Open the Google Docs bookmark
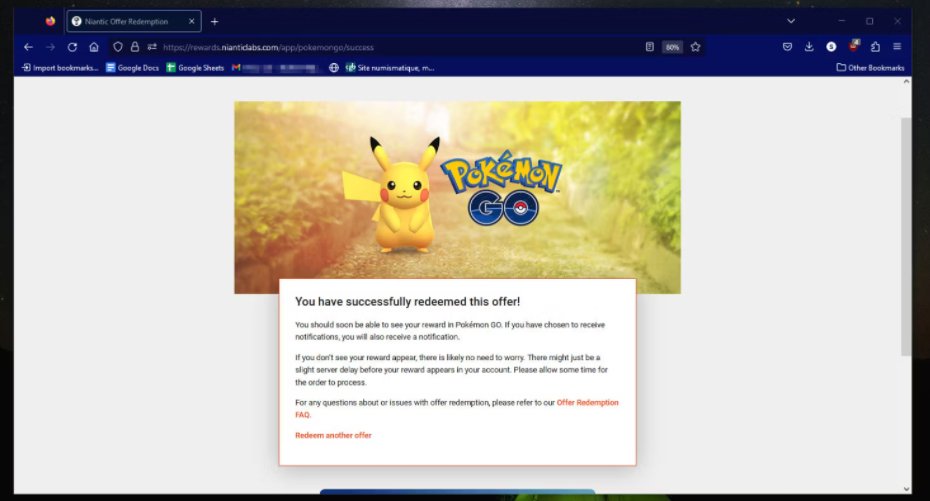 coord(132,68)
